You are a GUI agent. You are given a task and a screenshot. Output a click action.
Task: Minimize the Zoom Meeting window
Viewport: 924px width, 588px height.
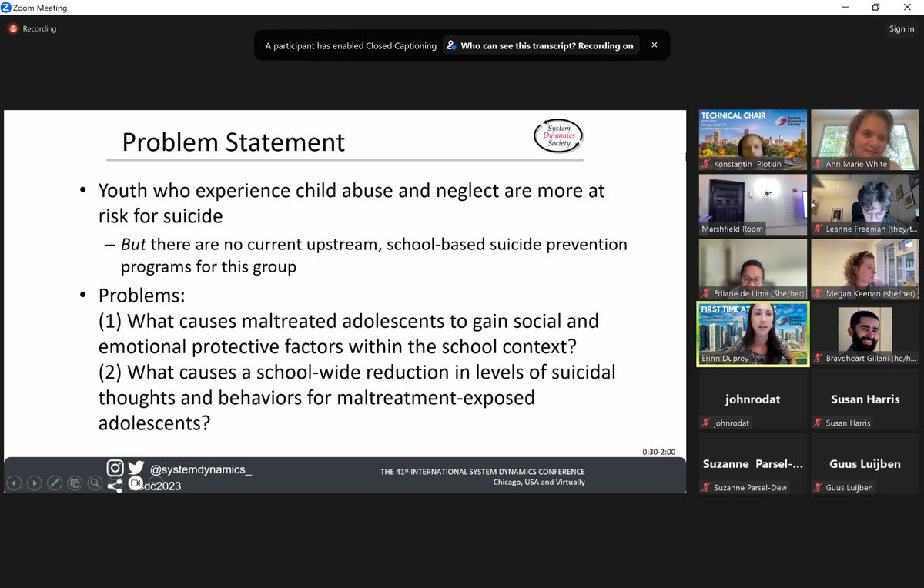pos(846,8)
